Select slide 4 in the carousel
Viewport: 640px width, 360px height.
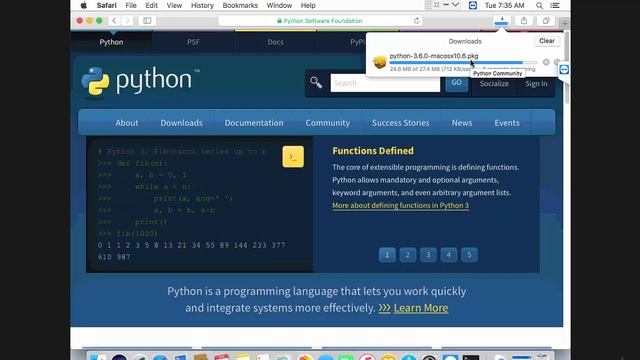[x=449, y=255]
